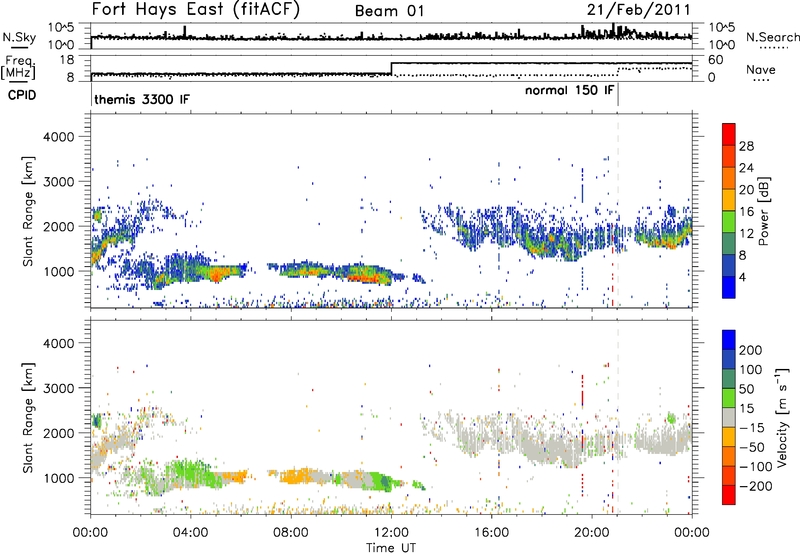The image size is (800, 554).
Task: Select 'normal 150 IF' CPID text
Action: [569, 90]
